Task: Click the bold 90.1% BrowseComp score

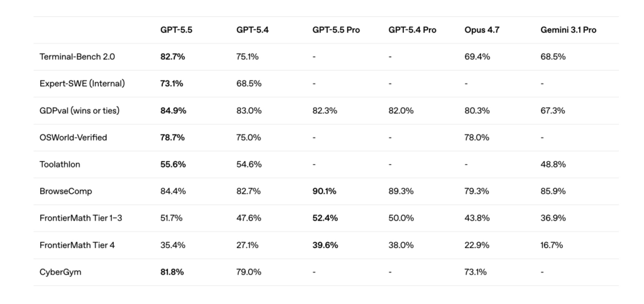Action: tap(325, 191)
